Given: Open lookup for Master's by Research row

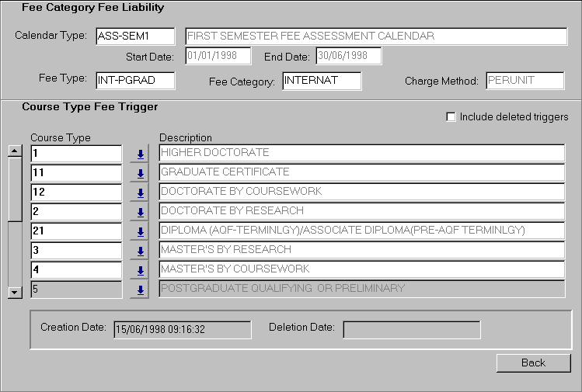Looking at the screenshot, I should click(141, 251).
